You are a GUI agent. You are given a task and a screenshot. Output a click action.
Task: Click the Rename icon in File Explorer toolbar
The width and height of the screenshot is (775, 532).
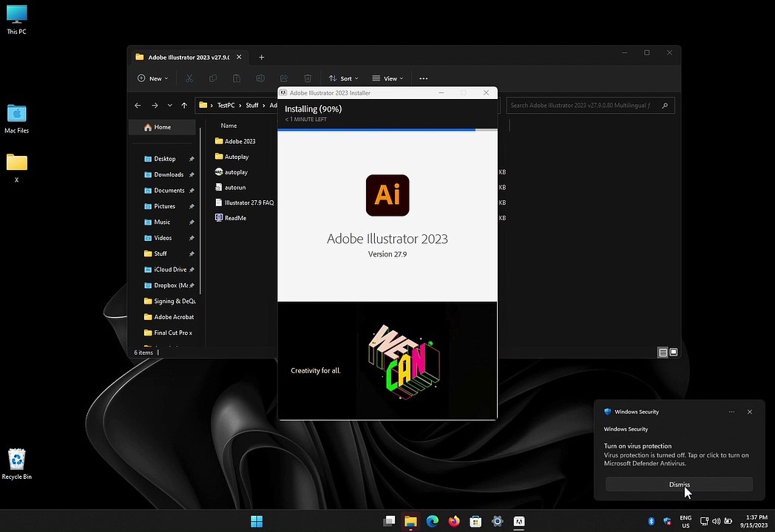point(260,78)
